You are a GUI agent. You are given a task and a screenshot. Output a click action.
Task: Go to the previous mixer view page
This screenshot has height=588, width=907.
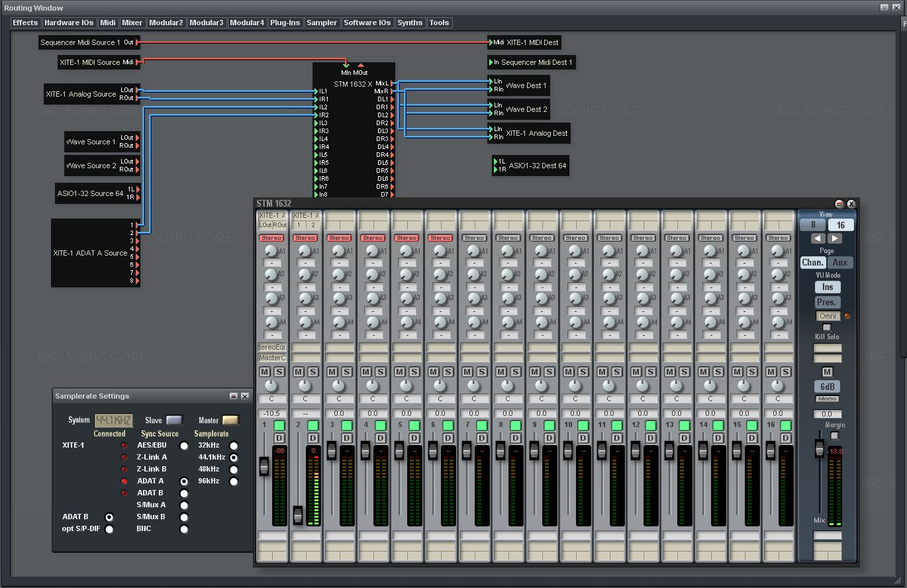point(818,238)
